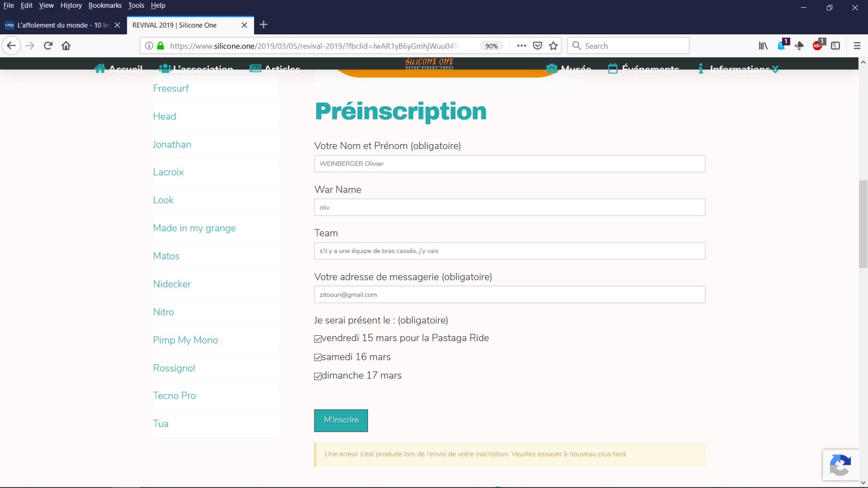Open the Bookmarks menu
The width and height of the screenshot is (868, 488).
tap(105, 5)
